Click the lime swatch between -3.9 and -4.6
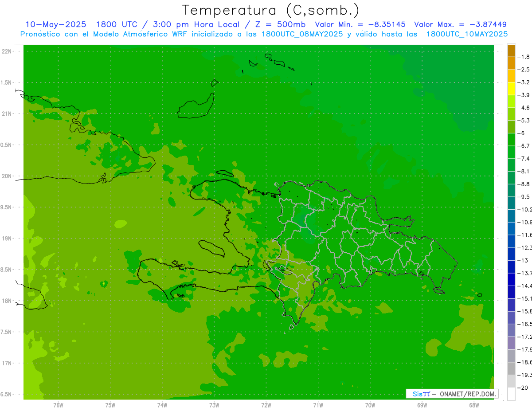The height and width of the screenshot is (411, 532). [511, 102]
